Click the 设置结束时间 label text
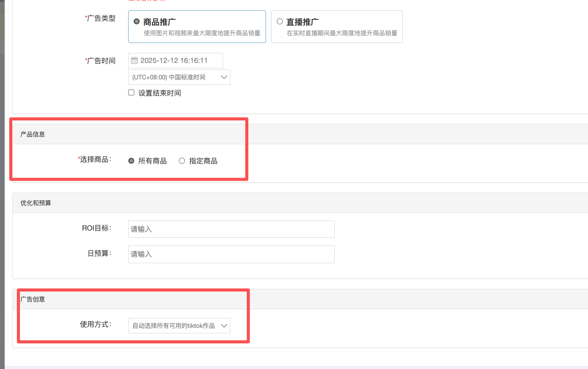The height and width of the screenshot is (369, 588). coord(160,93)
